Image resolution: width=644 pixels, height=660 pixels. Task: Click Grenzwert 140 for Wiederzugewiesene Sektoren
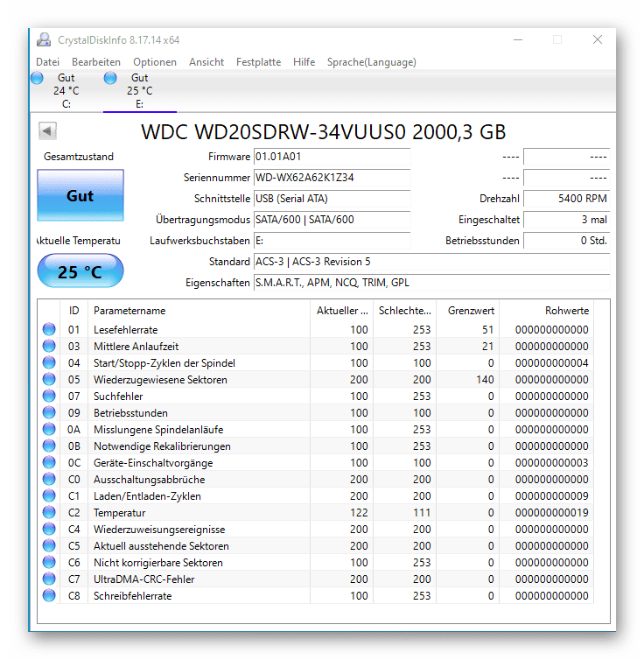485,380
